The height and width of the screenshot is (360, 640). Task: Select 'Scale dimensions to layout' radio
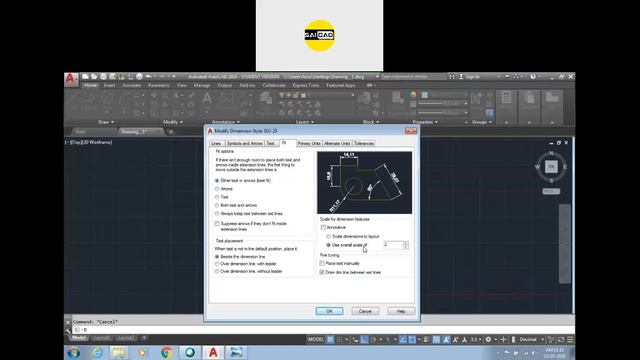pyautogui.click(x=329, y=236)
